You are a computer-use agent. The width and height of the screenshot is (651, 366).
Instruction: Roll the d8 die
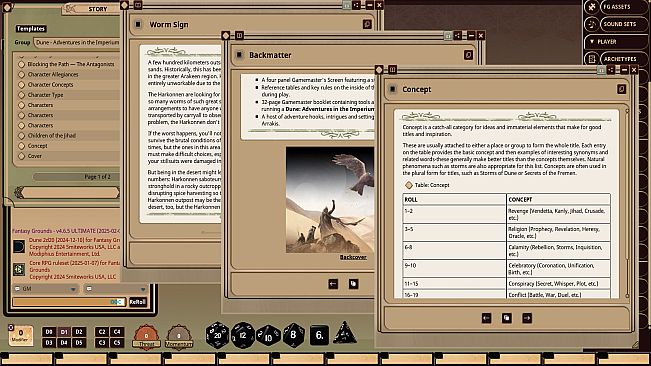pyautogui.click(x=294, y=335)
